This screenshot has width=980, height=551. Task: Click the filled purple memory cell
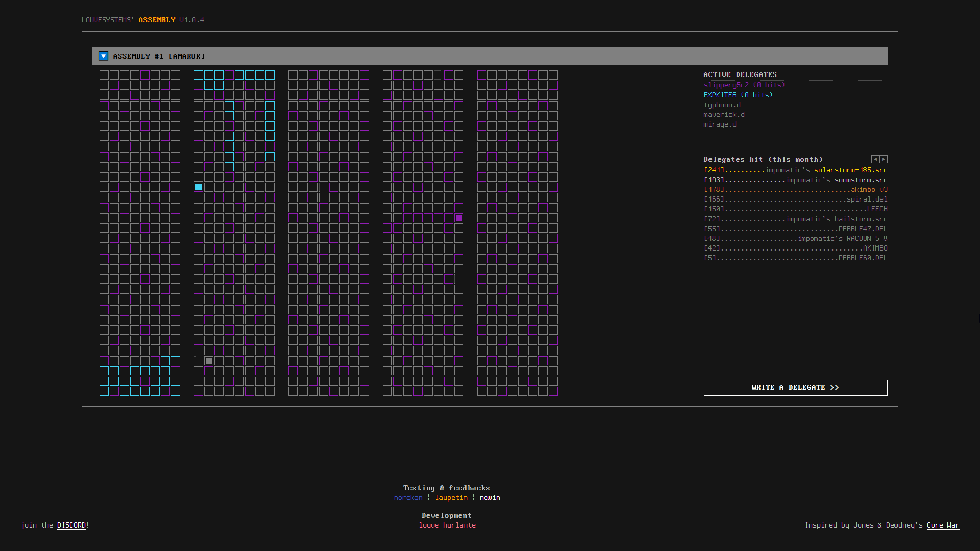pyautogui.click(x=459, y=218)
